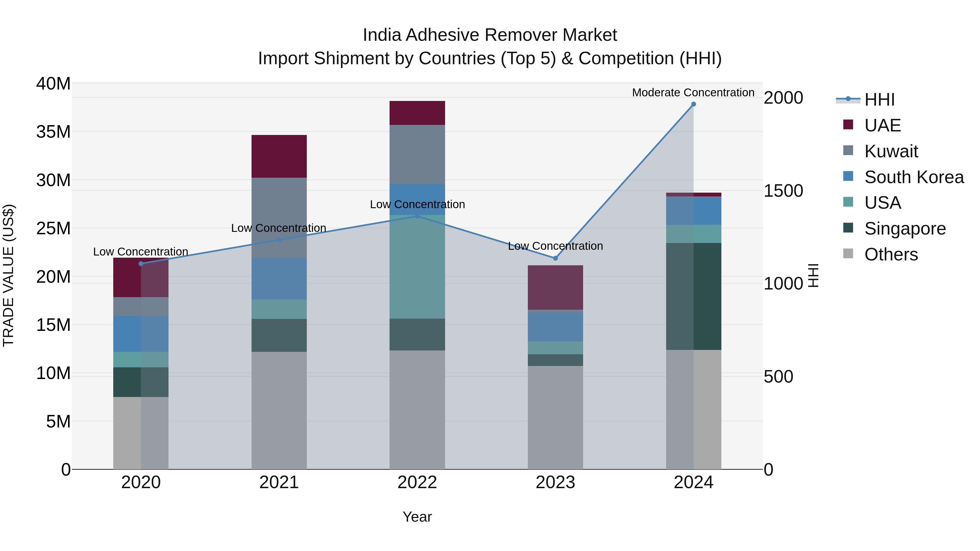This screenshot has height=551, width=980.
Task: Select the 2020 HHI data point
Action: tap(141, 263)
